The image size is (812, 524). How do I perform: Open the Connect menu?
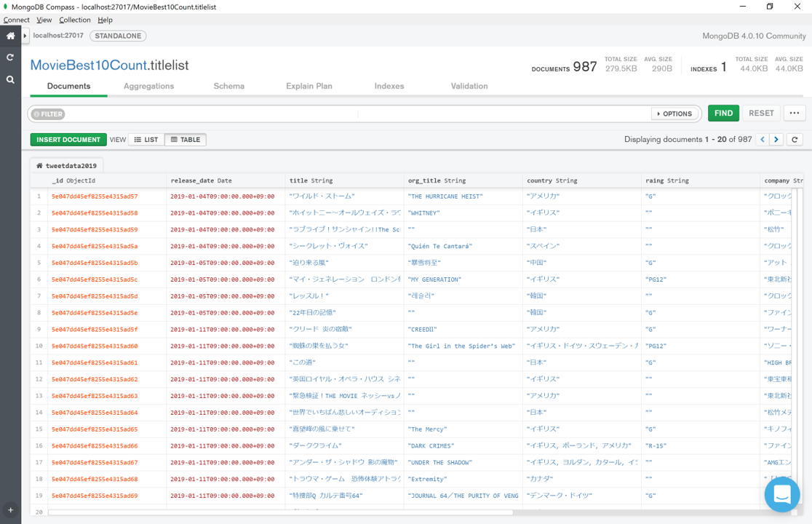coord(17,20)
